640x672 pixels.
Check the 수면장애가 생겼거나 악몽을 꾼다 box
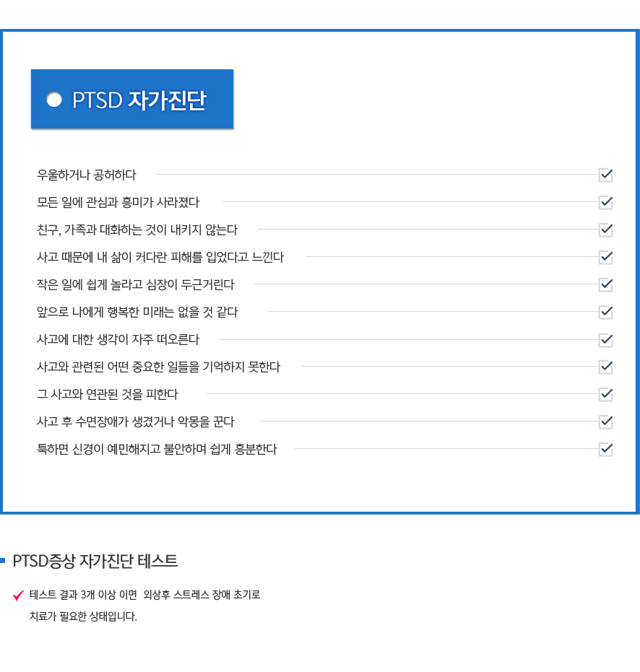point(605,422)
